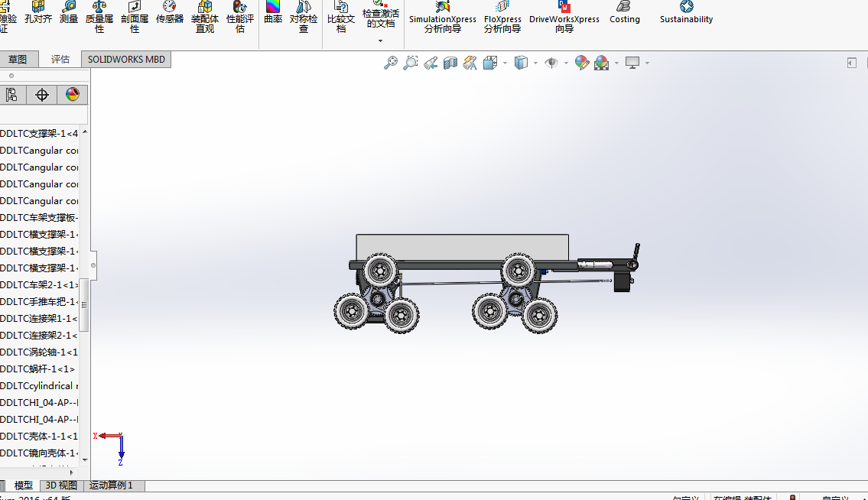Start the FloXpress analysis wizard
This screenshot has width=868, height=500.
click(502, 17)
